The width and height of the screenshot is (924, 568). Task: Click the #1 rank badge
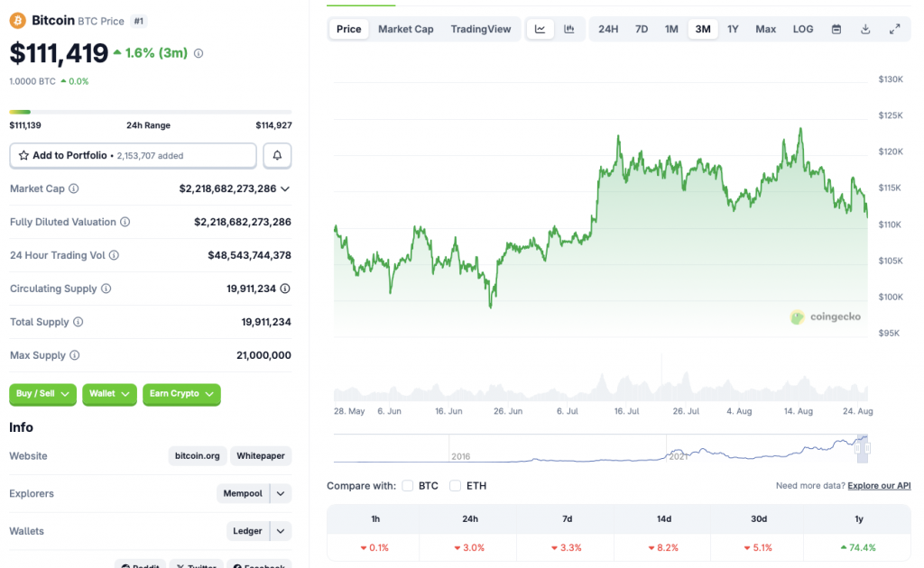tap(138, 22)
